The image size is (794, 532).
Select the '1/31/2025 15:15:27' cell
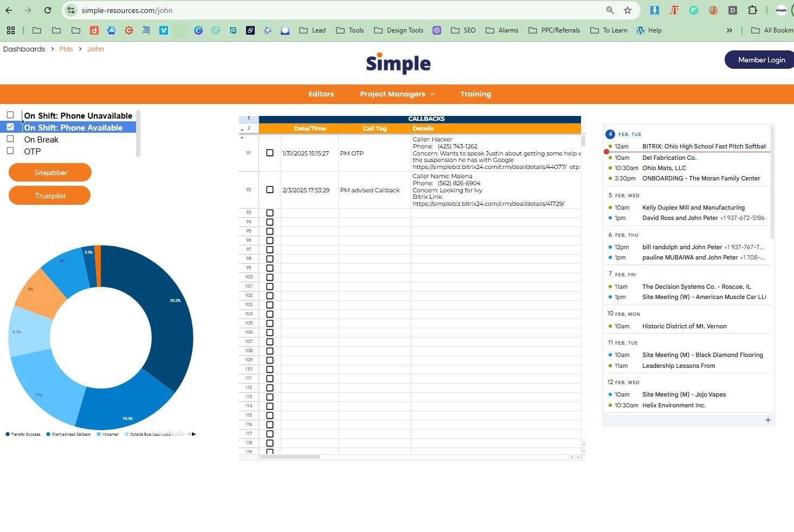click(x=309, y=153)
